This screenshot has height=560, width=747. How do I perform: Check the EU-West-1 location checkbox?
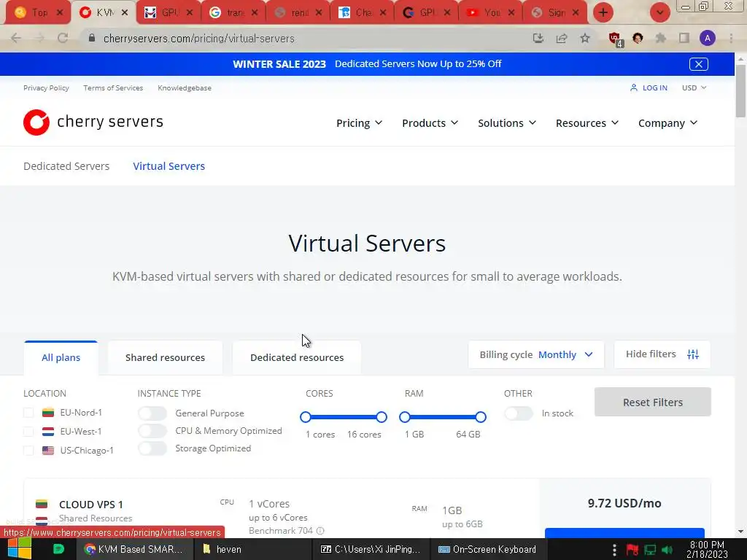pyautogui.click(x=28, y=432)
